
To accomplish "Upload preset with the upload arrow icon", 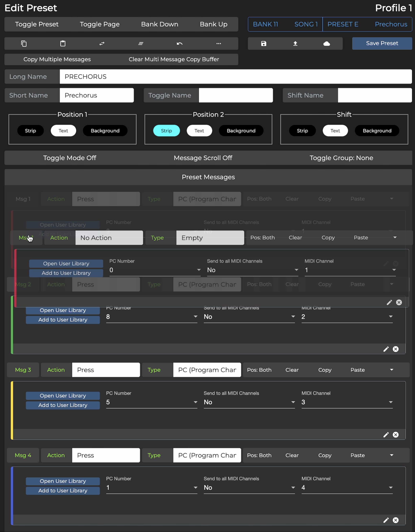I will point(295,43).
